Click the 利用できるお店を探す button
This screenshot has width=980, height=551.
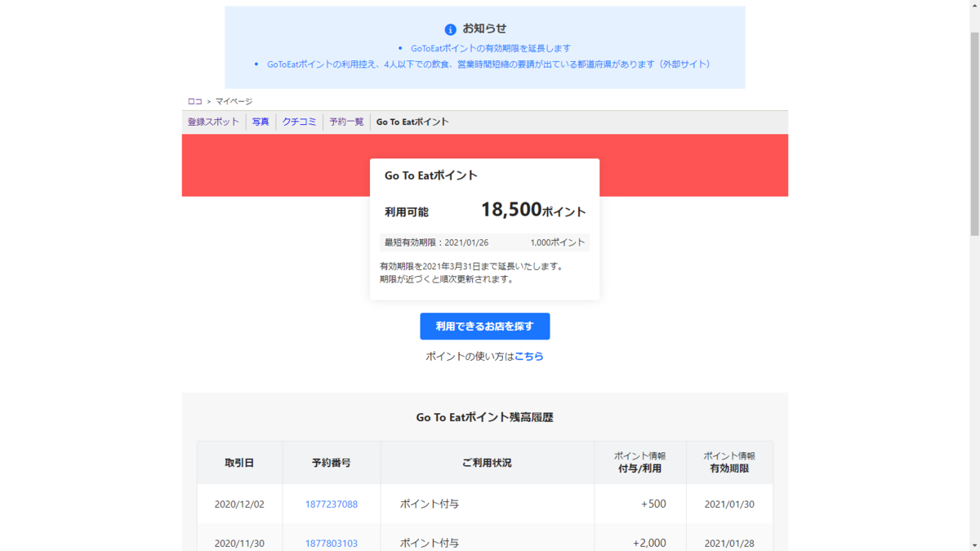pos(485,326)
